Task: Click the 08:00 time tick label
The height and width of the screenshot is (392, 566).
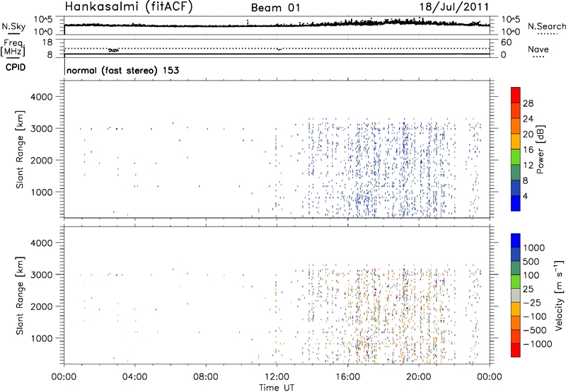Action: click(x=206, y=377)
